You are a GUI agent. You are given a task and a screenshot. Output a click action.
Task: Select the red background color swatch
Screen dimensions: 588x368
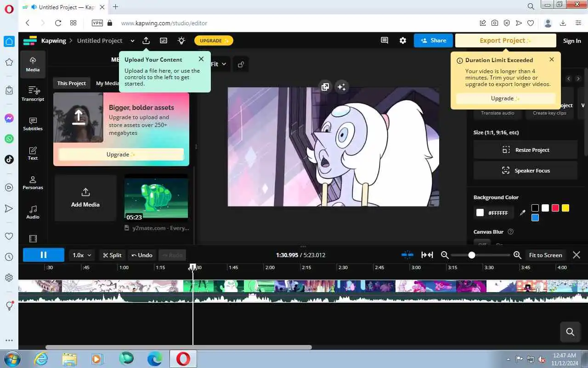pyautogui.click(x=555, y=208)
